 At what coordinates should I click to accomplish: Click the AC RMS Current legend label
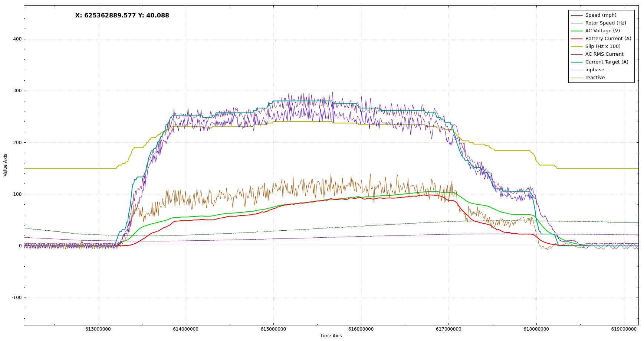pos(604,54)
